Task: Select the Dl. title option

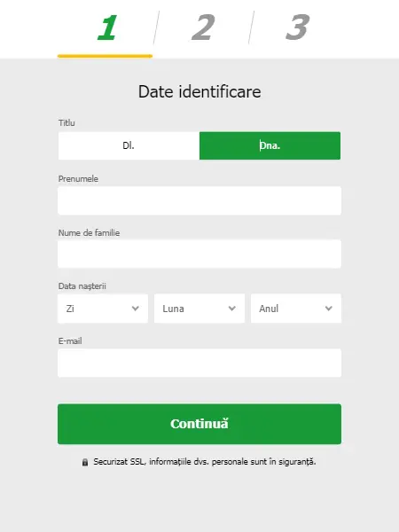Action: [129, 145]
